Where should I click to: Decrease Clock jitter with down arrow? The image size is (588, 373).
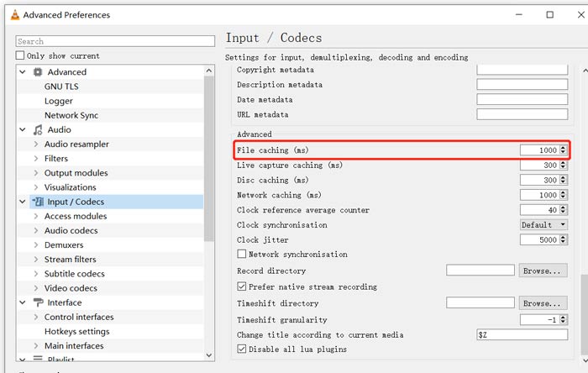pos(563,242)
